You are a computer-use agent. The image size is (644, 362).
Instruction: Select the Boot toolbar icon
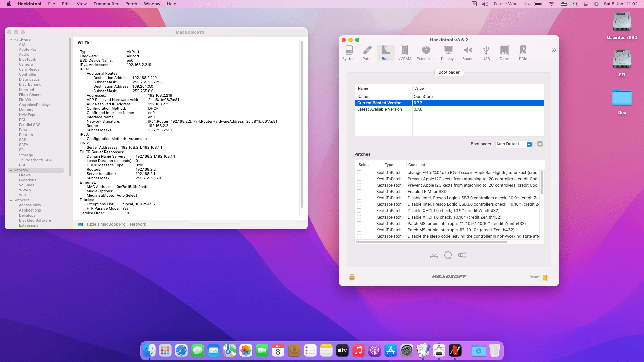[386, 53]
